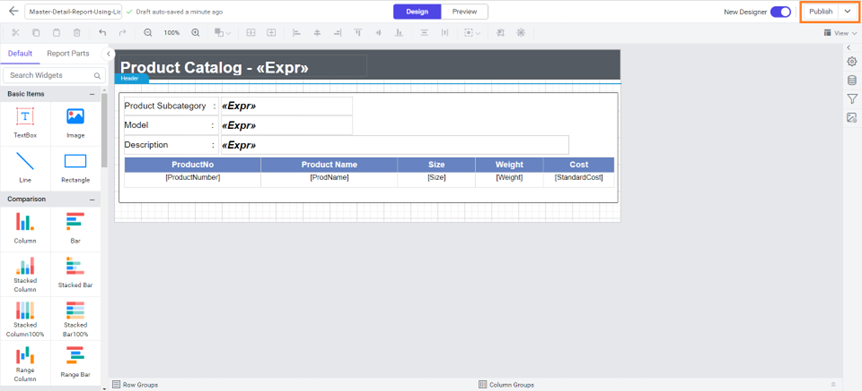Select the Bar chart widget

pos(75,229)
